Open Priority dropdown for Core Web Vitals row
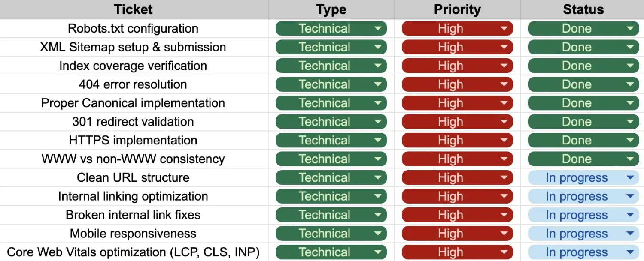The height and width of the screenshot is (261, 644). [x=504, y=252]
